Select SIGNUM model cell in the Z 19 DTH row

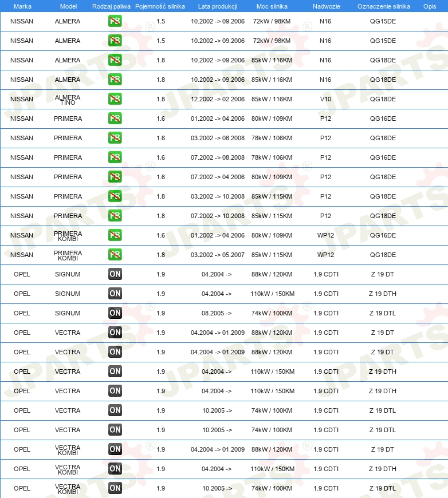(x=68, y=294)
